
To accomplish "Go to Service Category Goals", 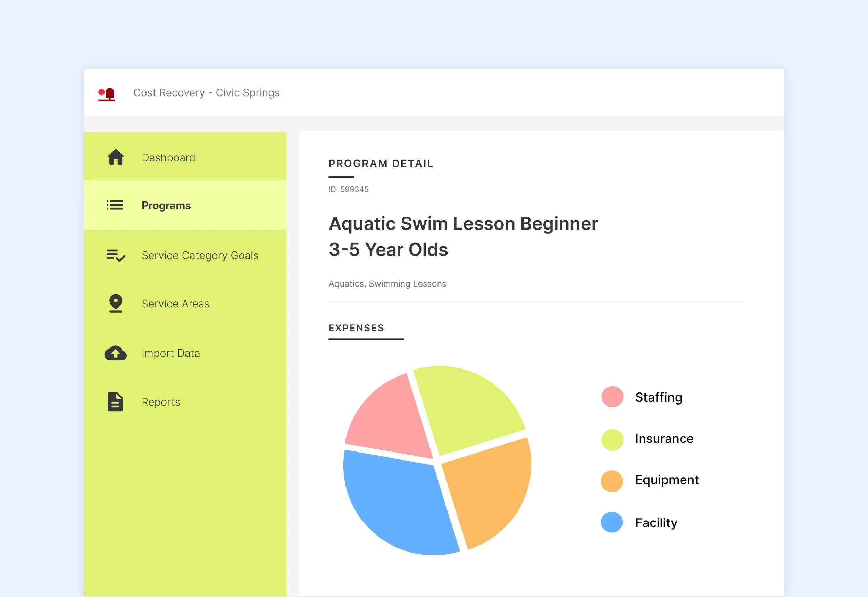I will 200,256.
